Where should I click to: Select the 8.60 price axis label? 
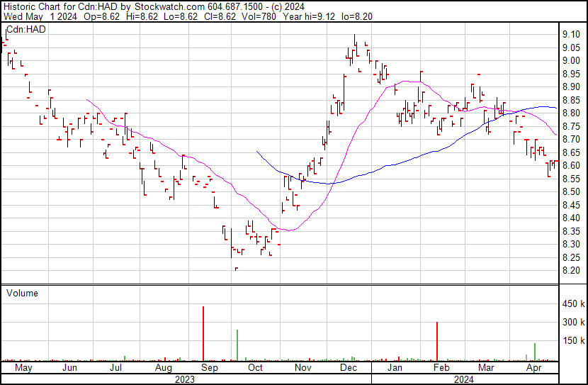click(571, 166)
